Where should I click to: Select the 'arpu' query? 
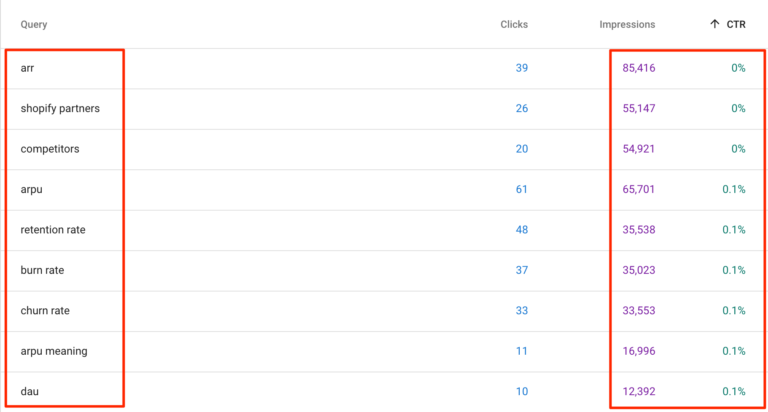point(31,190)
